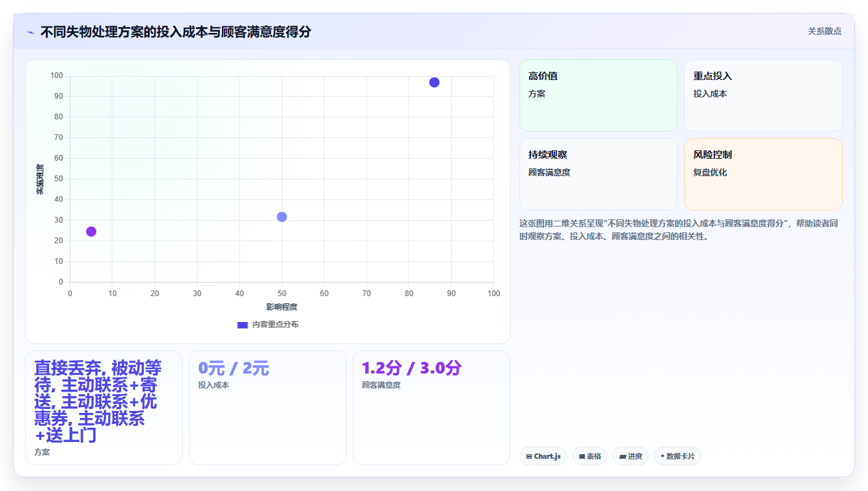Screen dimensions: 868x491
Task: Click the icon in the Chart.js tag
Action: (x=529, y=456)
